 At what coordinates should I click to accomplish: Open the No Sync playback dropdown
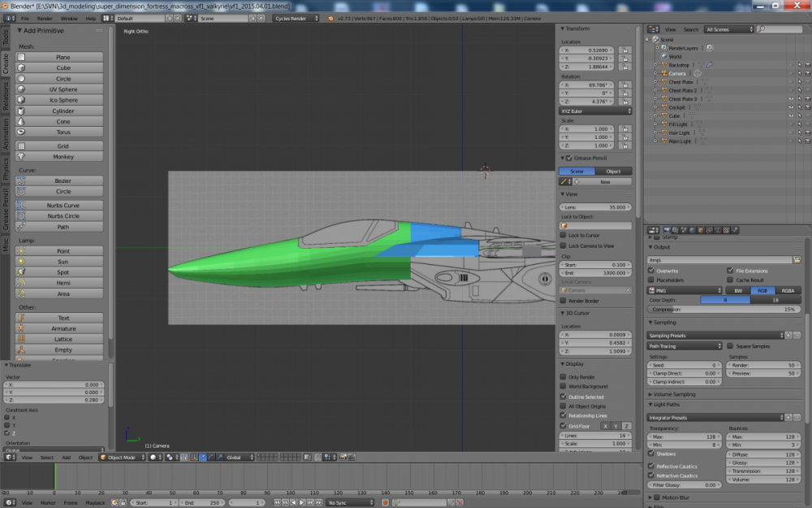pyautogui.click(x=350, y=503)
